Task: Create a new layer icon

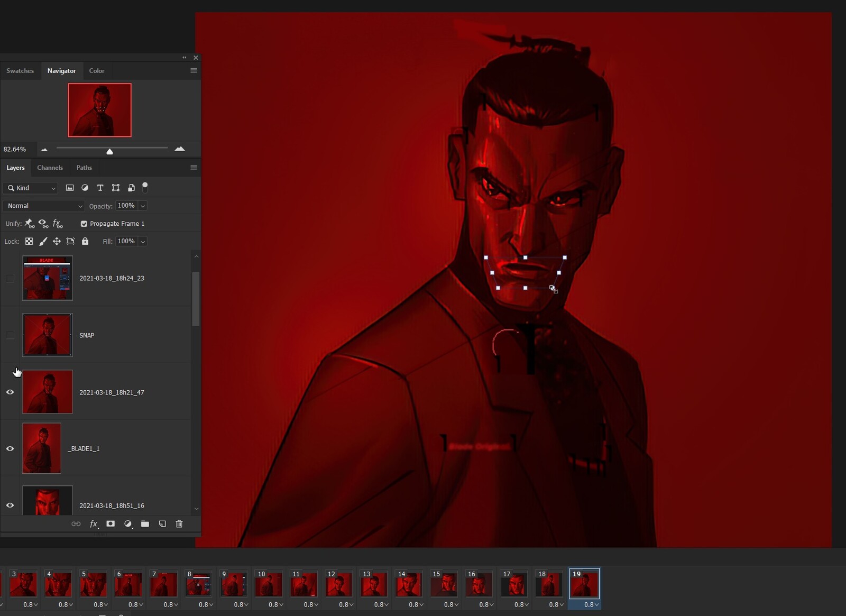Action: pyautogui.click(x=162, y=523)
